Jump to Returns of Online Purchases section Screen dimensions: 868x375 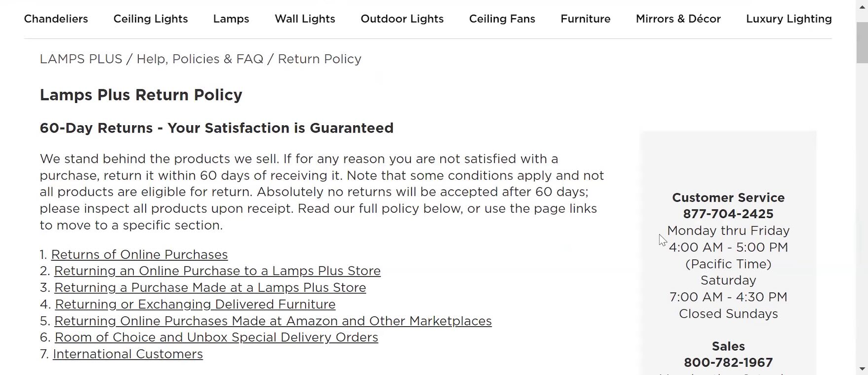[139, 255]
